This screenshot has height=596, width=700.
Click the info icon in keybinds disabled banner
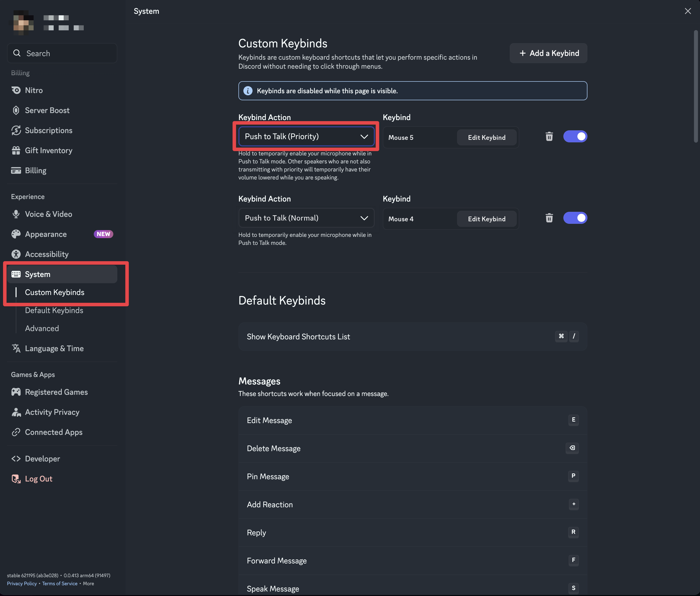248,91
